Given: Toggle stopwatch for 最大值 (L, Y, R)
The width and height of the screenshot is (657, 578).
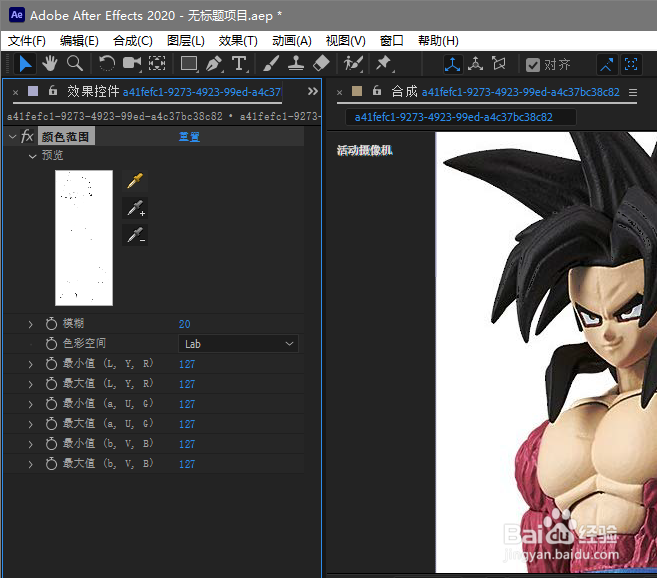Looking at the screenshot, I should (x=51, y=384).
